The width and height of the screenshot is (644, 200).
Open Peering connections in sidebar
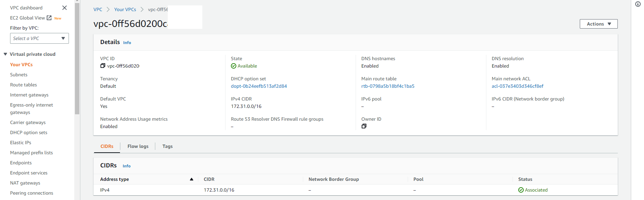click(x=32, y=193)
